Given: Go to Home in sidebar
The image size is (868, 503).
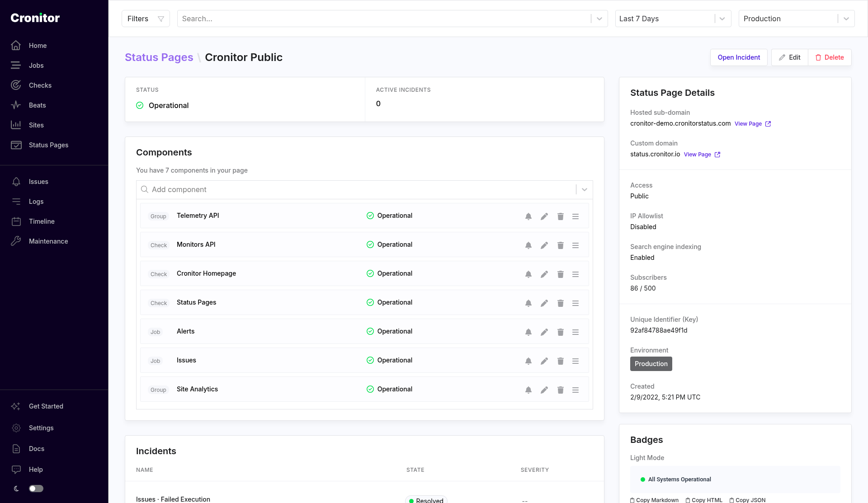Looking at the screenshot, I should (38, 46).
